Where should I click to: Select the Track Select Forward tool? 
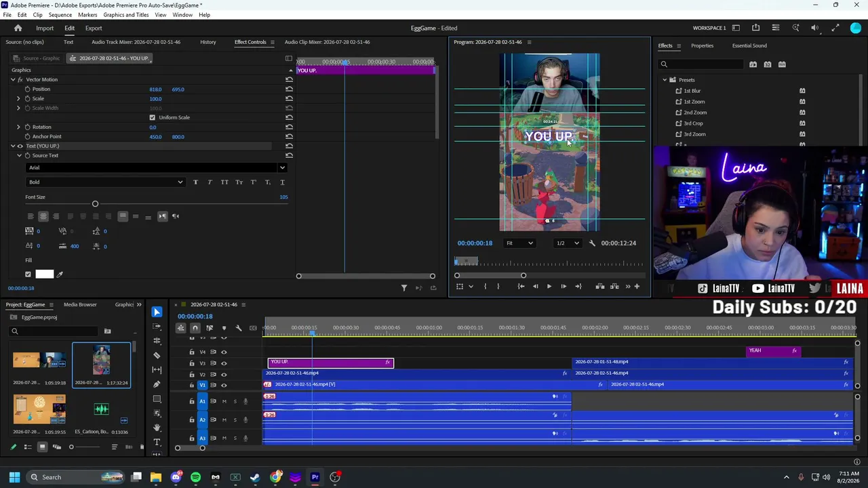point(157,327)
